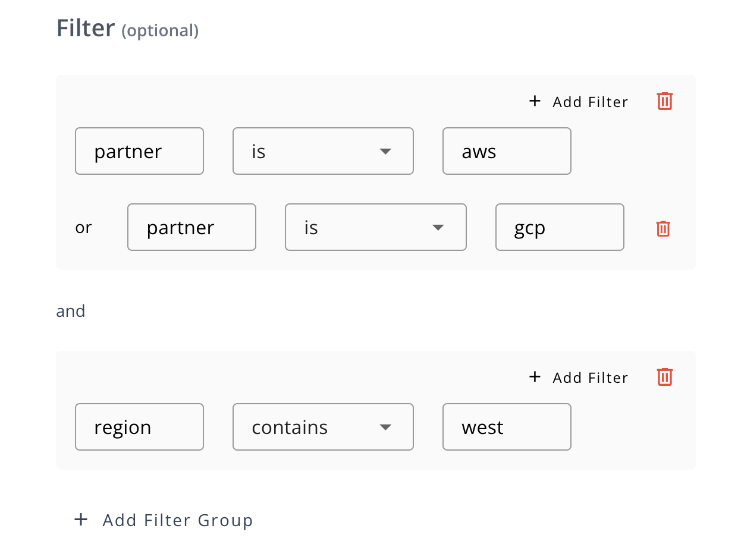Focus the partner field in the aws row
Viewport: 741px width, 560px height.
coord(139,151)
